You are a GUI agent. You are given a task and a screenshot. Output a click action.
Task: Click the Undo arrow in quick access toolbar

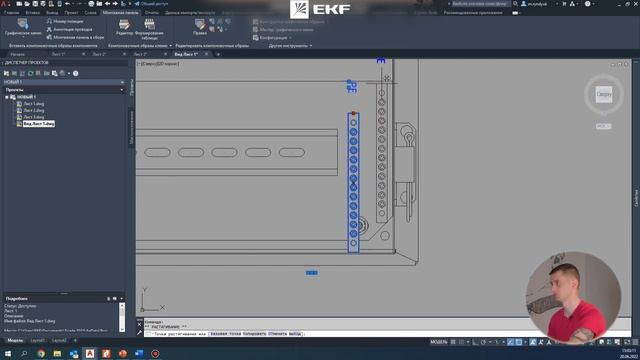pos(67,4)
